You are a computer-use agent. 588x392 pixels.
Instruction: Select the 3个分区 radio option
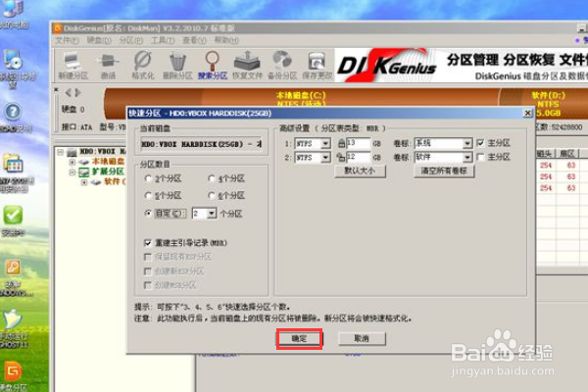coord(148,178)
